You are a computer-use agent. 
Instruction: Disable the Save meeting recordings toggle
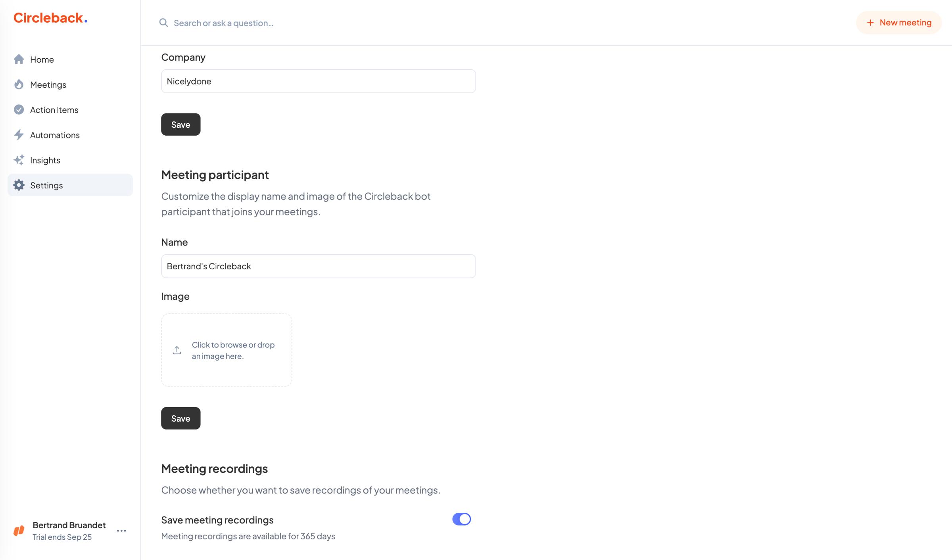point(461,519)
